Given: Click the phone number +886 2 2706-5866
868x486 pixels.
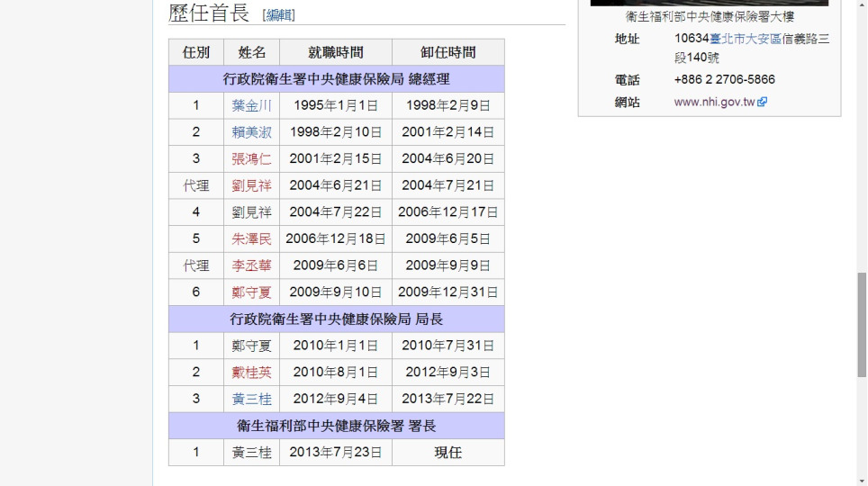Looking at the screenshot, I should 724,79.
